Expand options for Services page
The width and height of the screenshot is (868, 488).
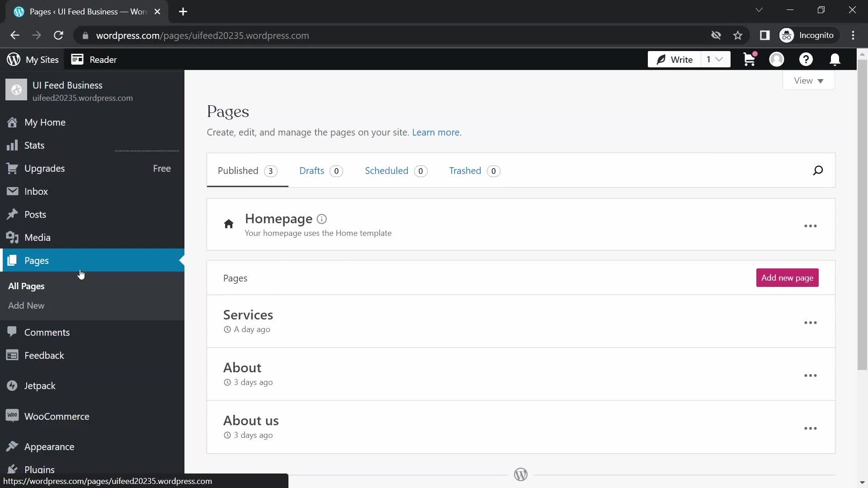[x=811, y=322]
